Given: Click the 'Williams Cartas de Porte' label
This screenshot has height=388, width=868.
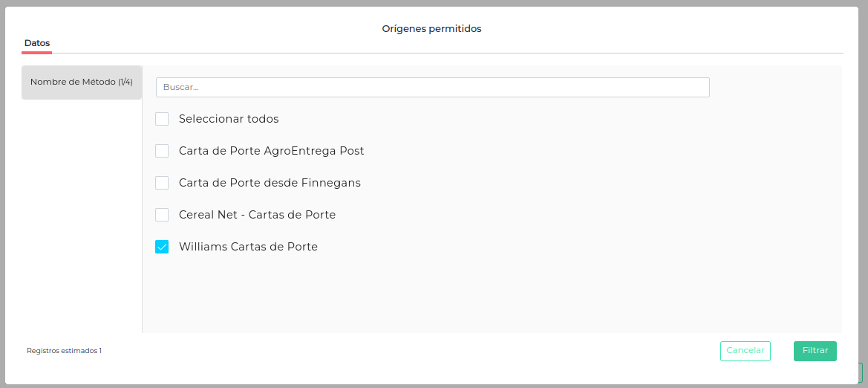Looking at the screenshot, I should click(x=248, y=247).
